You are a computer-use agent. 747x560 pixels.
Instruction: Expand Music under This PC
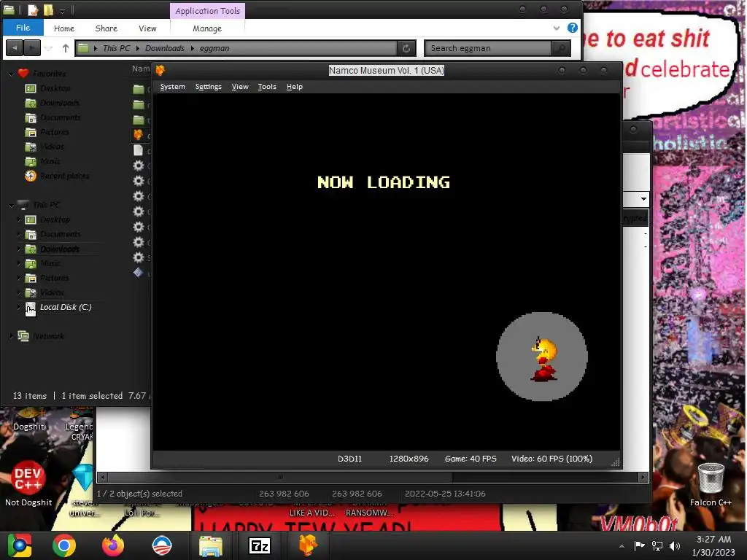pyautogui.click(x=19, y=263)
